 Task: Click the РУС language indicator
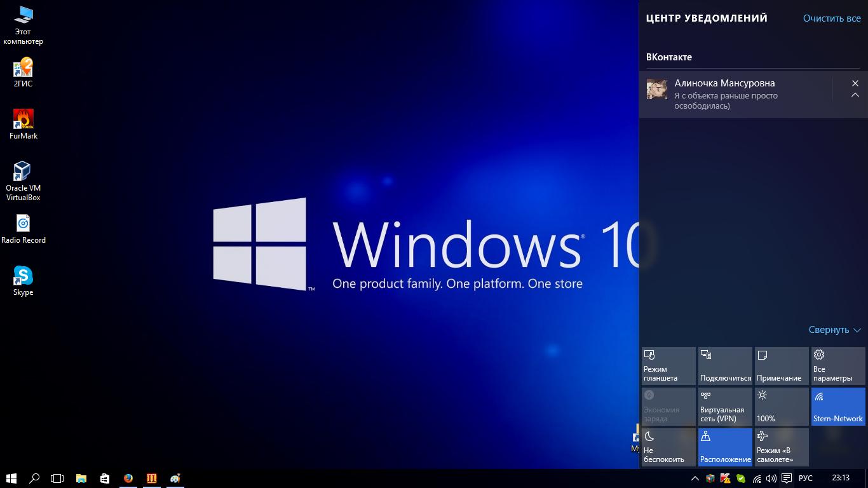click(x=806, y=478)
